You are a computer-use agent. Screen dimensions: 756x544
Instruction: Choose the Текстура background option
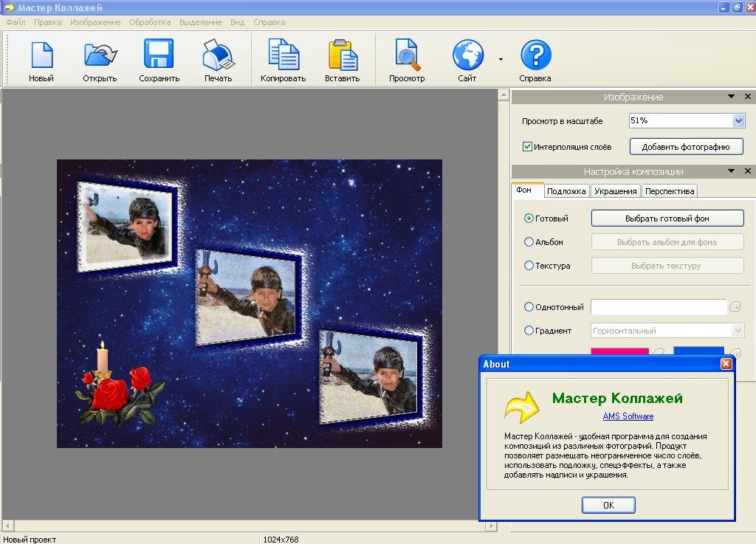pyautogui.click(x=529, y=266)
